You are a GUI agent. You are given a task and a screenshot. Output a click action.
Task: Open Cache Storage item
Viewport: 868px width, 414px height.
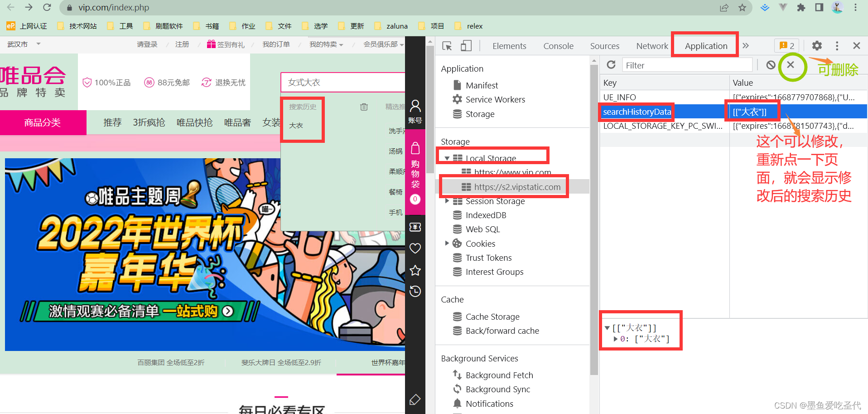(x=492, y=317)
